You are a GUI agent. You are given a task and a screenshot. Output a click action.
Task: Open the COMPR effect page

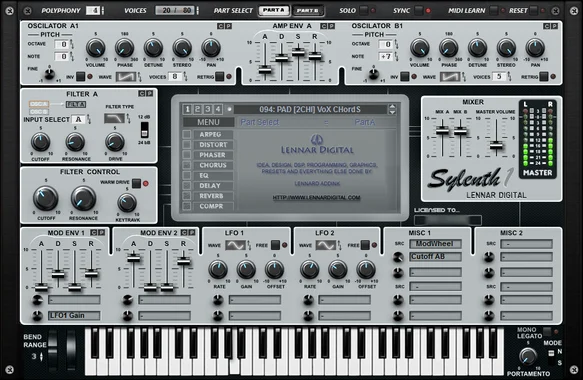click(213, 206)
